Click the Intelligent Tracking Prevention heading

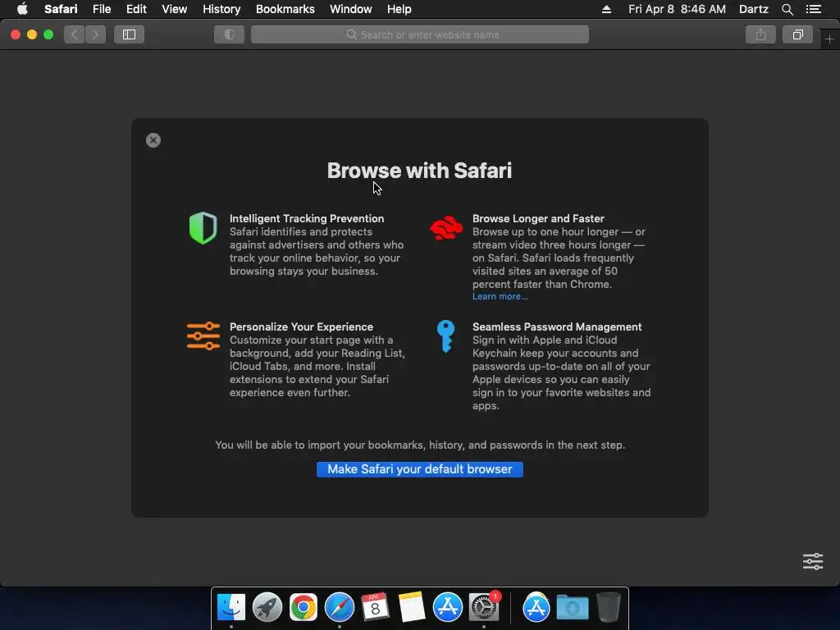pyautogui.click(x=307, y=218)
